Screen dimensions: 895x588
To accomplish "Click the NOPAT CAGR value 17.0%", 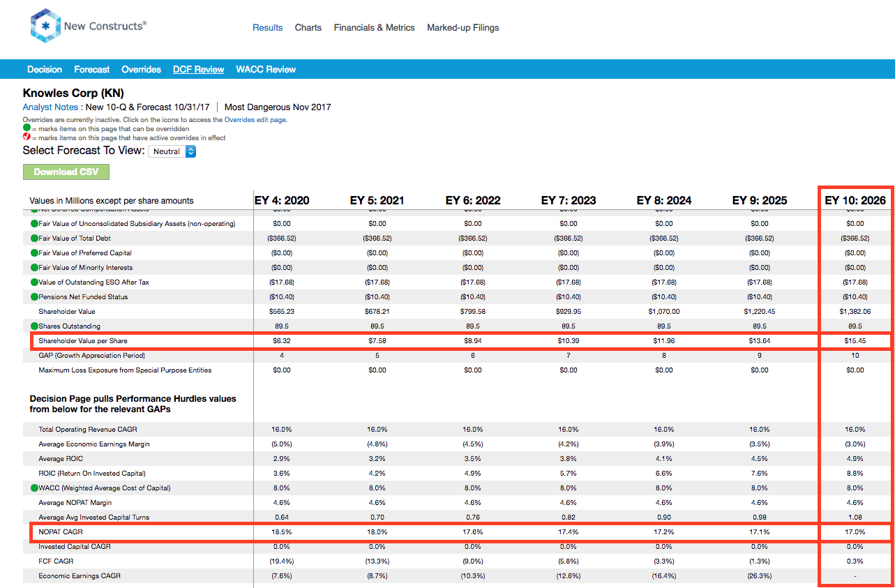I will coord(855,532).
